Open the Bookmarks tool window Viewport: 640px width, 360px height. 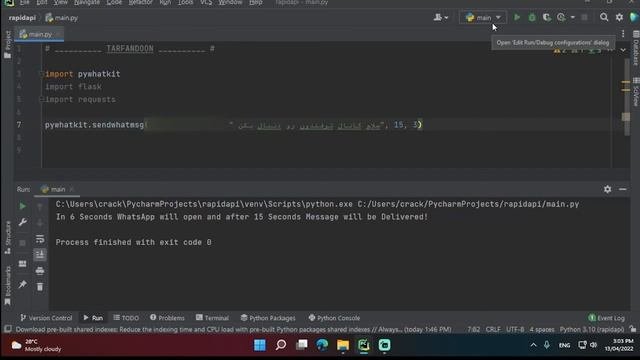pos(7,286)
